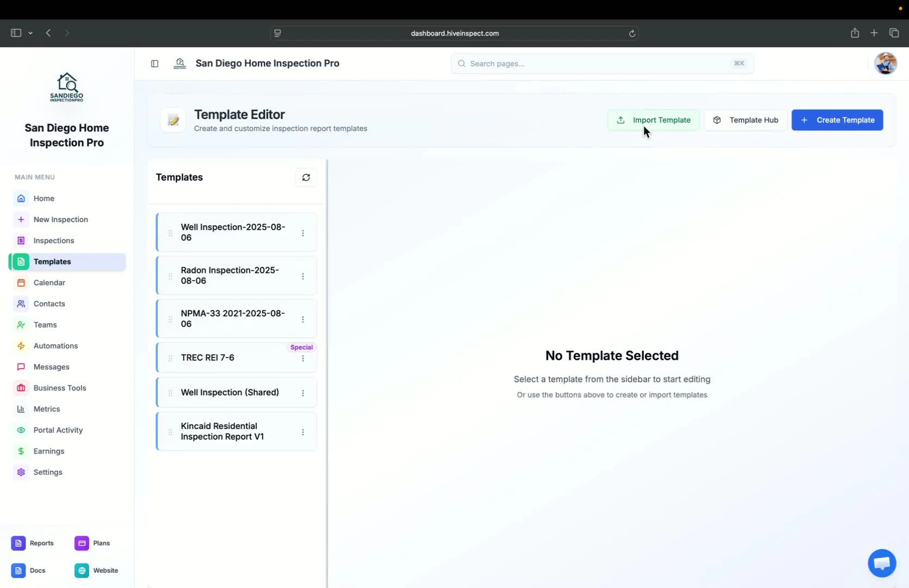Select the NPMA-33 2021-2025-08-06 template

[236, 318]
